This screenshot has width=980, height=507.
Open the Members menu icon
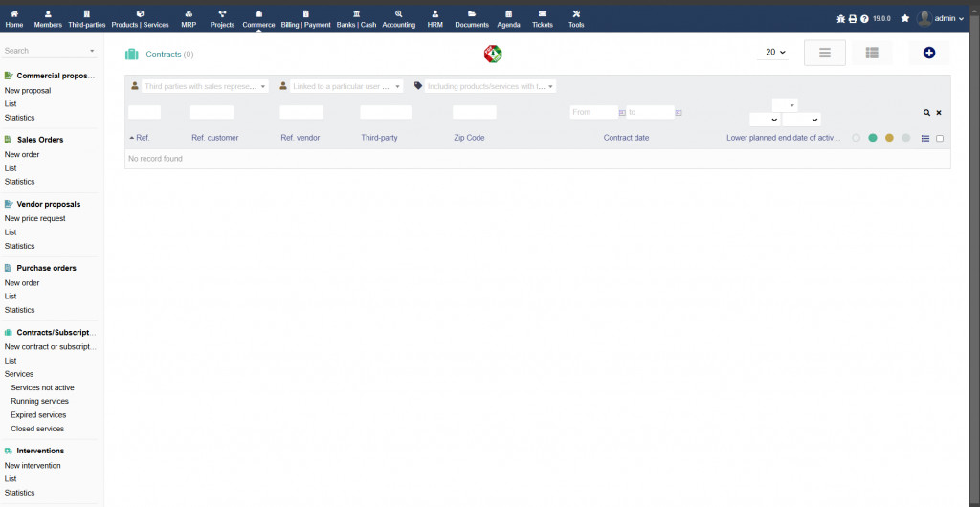[48, 13]
